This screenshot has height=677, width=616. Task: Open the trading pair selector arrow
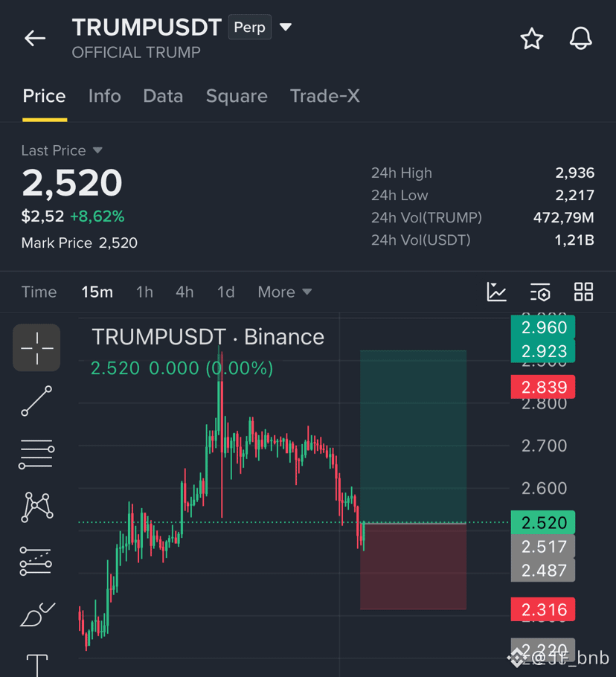[x=286, y=28]
